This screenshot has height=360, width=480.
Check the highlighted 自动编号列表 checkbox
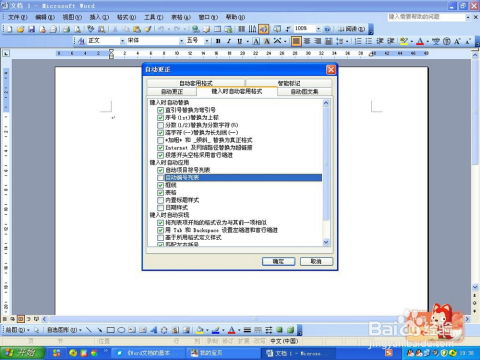[160, 178]
